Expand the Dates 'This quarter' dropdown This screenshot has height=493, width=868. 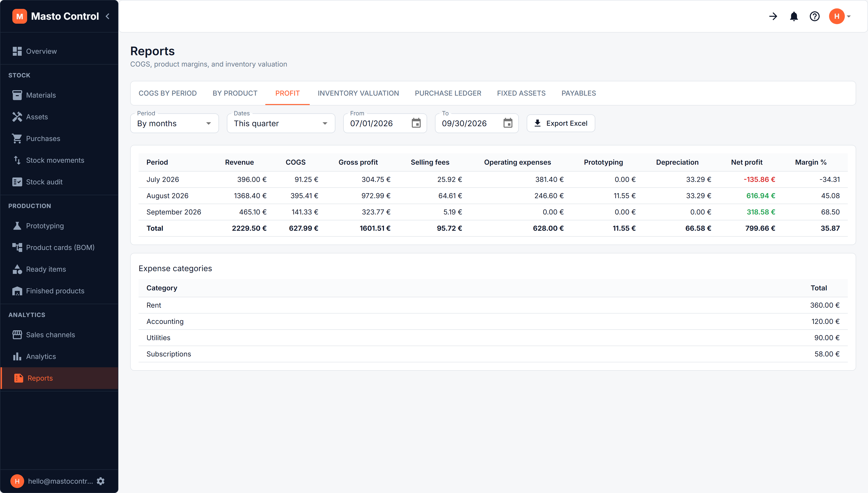[x=281, y=123]
